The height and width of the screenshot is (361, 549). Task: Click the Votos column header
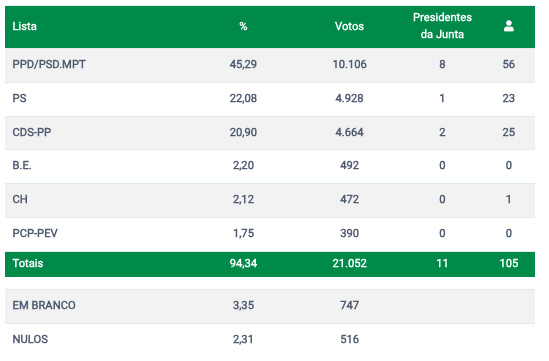point(349,26)
